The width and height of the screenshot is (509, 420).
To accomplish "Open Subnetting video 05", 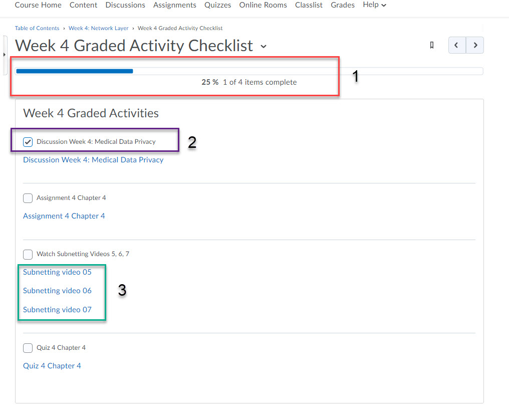I will click(x=57, y=272).
